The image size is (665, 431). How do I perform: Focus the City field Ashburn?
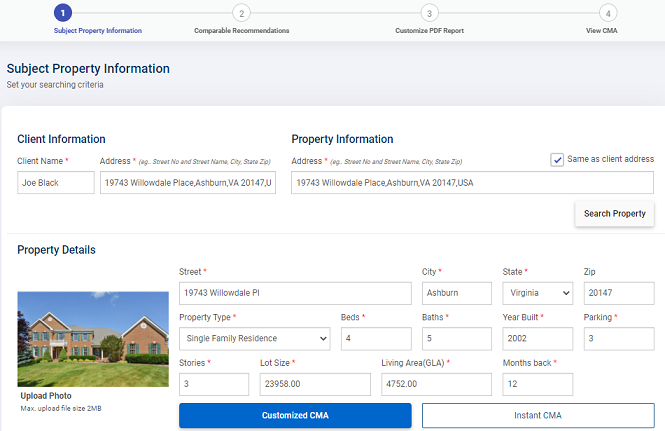click(457, 293)
